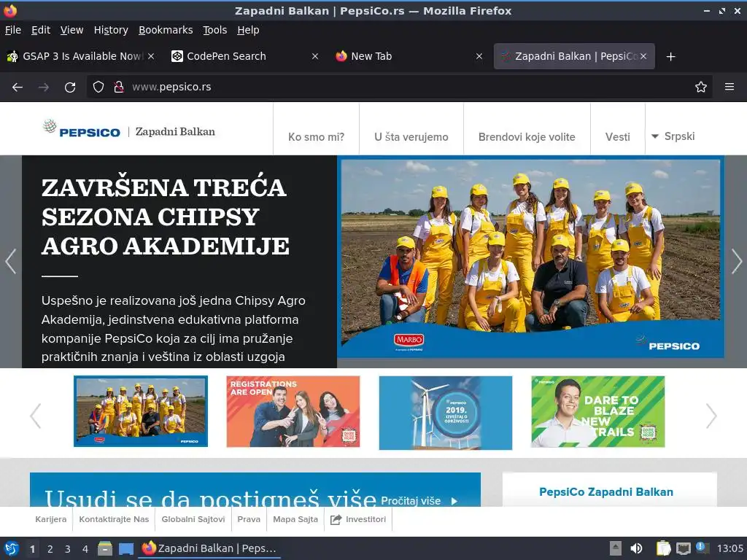Select Dare to Blaze New Trails thumbnail
The image size is (747, 560).
[598, 411]
